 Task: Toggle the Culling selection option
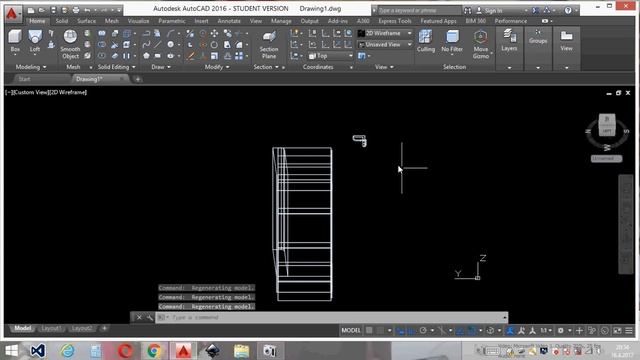click(x=425, y=41)
